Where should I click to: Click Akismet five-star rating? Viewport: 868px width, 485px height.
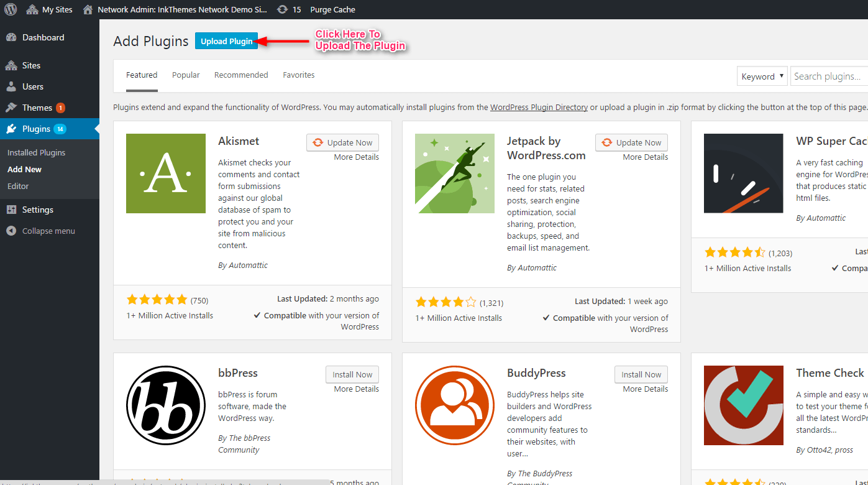tap(157, 300)
